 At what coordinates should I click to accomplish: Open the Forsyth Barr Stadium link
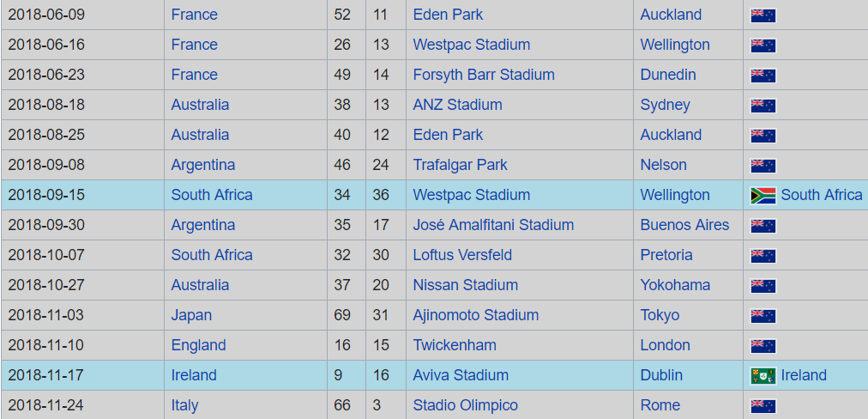coord(484,75)
